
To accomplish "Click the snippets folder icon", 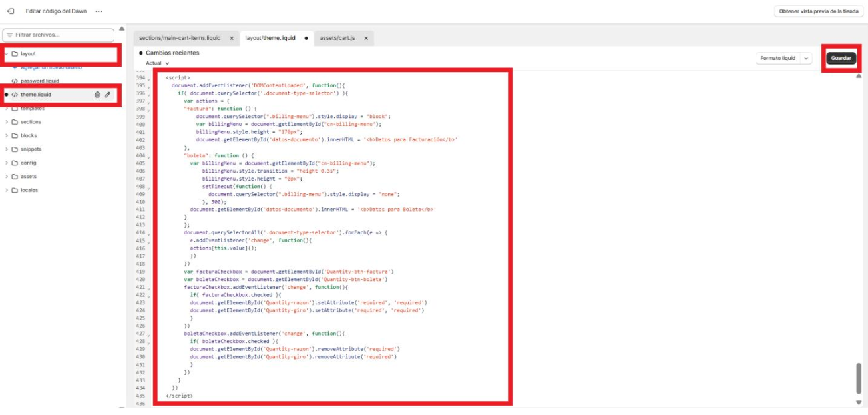I will 15,149.
